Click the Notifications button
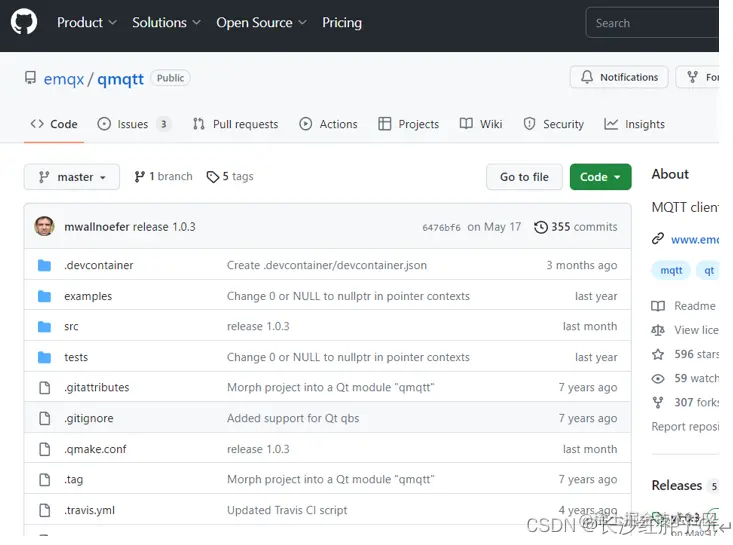 coord(619,77)
